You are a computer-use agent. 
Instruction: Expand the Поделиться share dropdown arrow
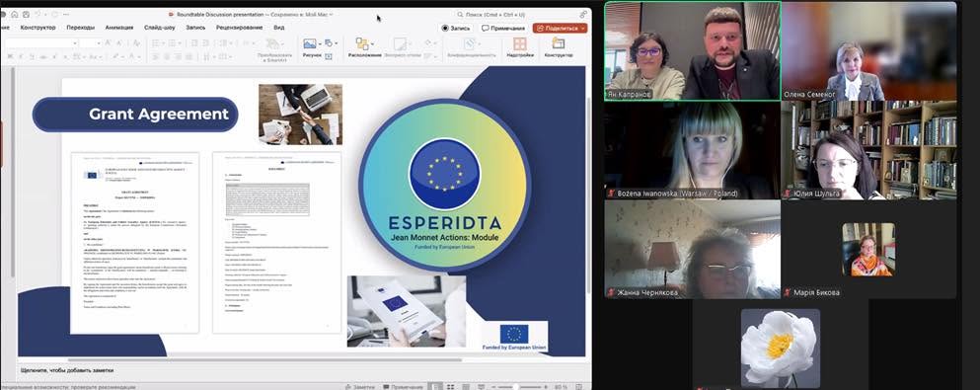(x=583, y=28)
